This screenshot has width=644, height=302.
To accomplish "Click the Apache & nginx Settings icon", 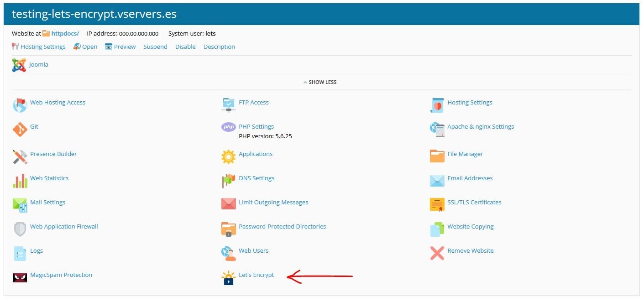I will point(437,130).
